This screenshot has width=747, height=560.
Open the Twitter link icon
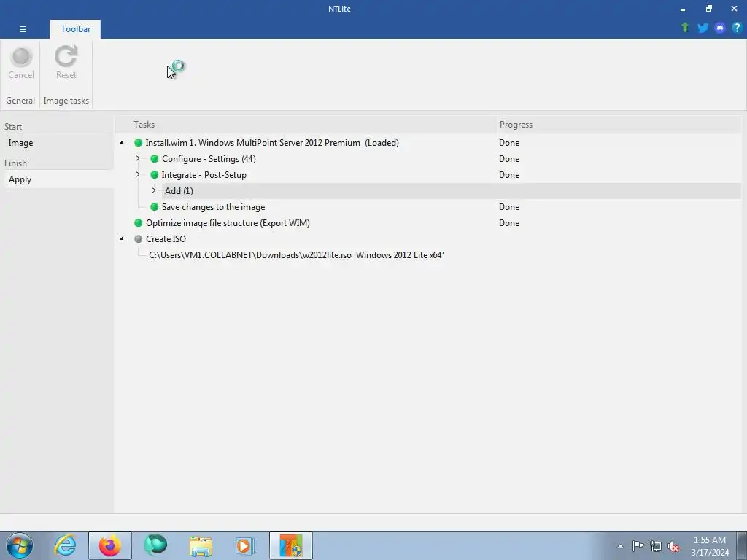coord(703,28)
